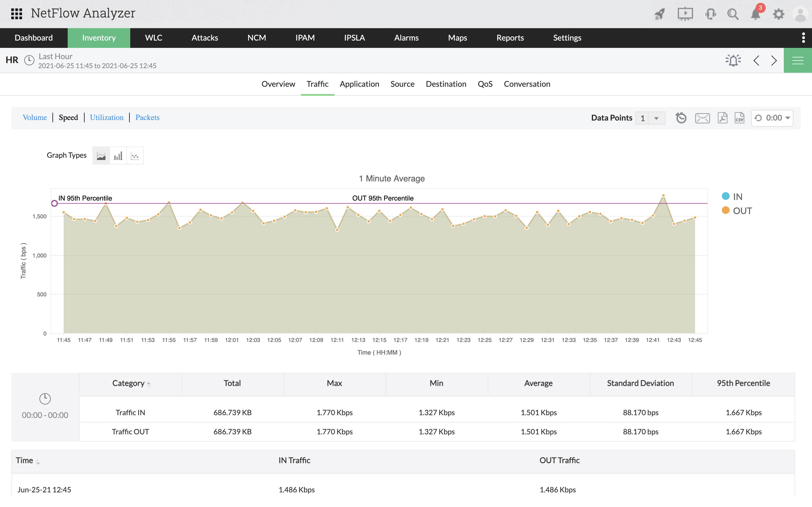
Task: Click the schedule/timer refresh icon
Action: point(680,118)
